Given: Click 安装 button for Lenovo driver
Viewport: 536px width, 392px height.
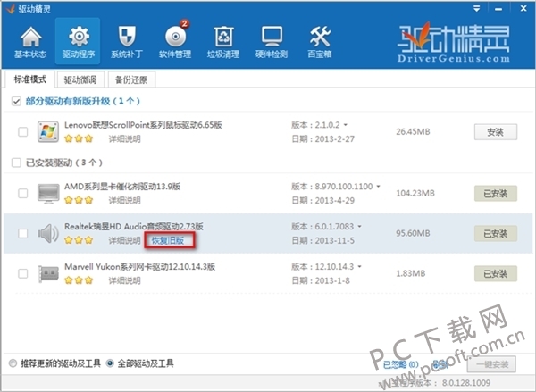Looking at the screenshot, I should [x=495, y=132].
